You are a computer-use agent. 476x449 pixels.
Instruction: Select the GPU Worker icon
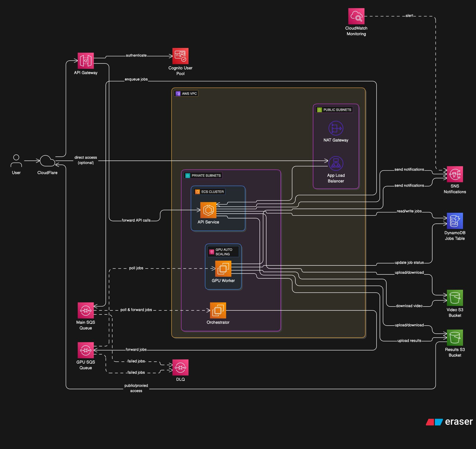(x=223, y=269)
